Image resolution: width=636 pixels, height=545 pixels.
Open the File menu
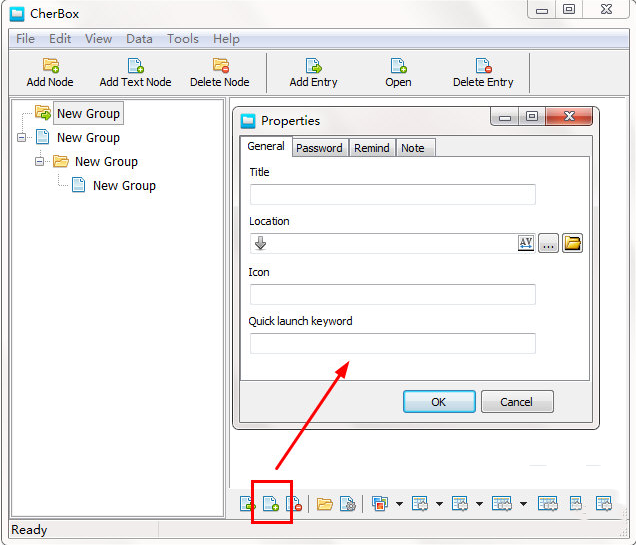[25, 39]
